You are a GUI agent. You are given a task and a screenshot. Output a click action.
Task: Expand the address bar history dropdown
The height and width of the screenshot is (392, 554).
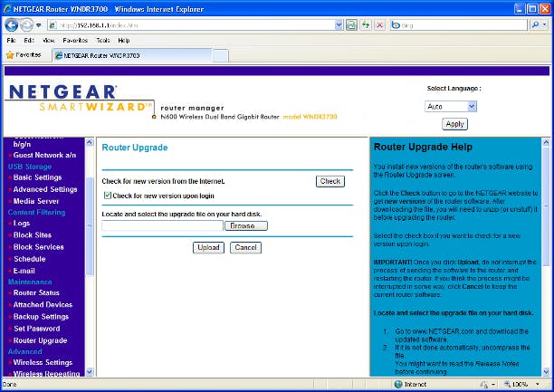[339, 25]
